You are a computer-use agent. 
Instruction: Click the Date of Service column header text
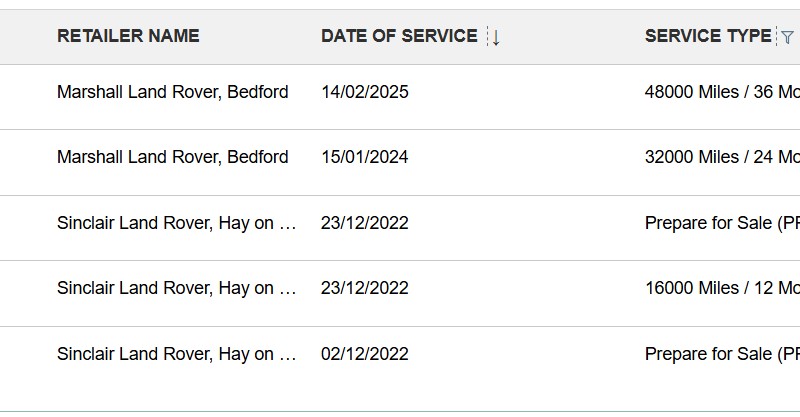click(399, 36)
